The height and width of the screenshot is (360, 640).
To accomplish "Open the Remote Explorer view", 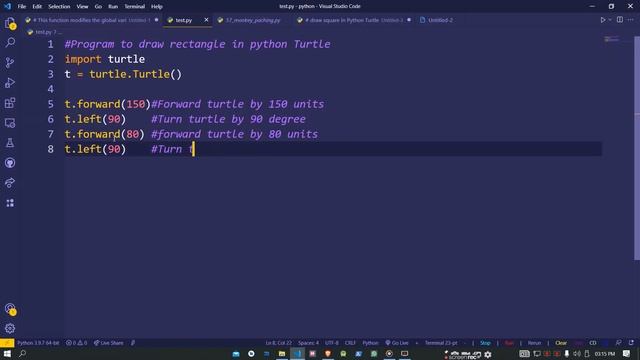I will click(10, 122).
